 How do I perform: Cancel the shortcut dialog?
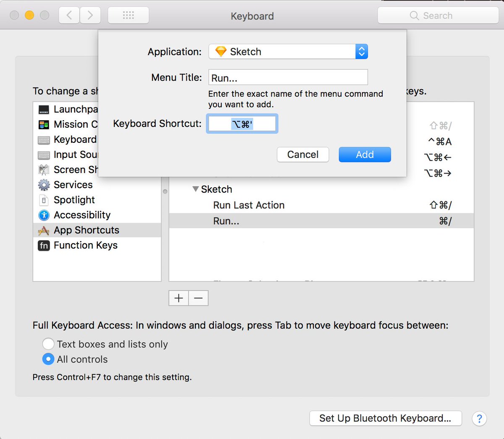[x=303, y=155]
